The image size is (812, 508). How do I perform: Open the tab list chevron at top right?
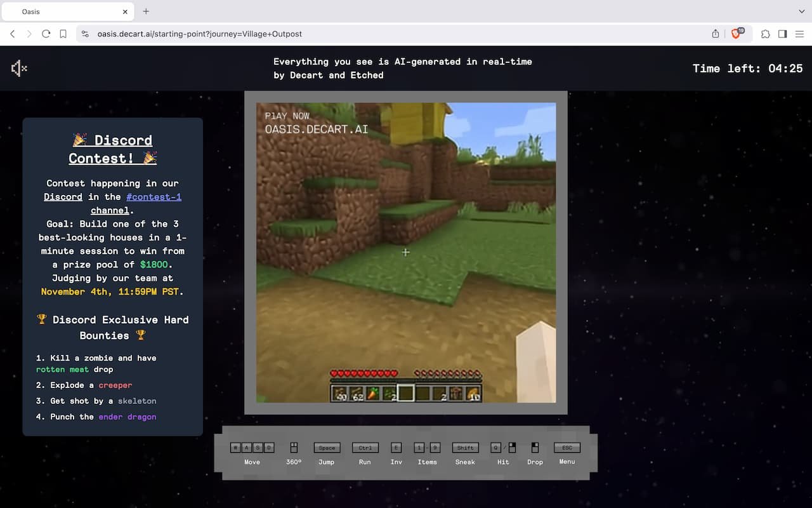(801, 11)
